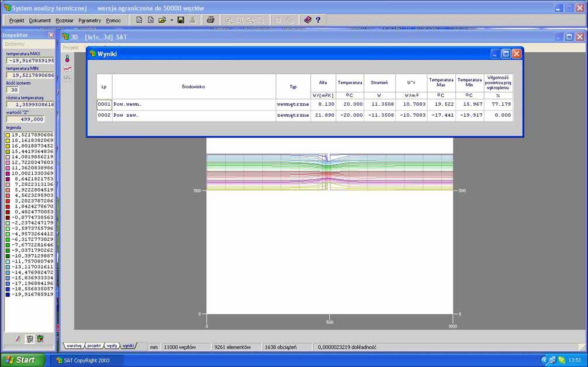Open the Parametry menu

(89, 20)
